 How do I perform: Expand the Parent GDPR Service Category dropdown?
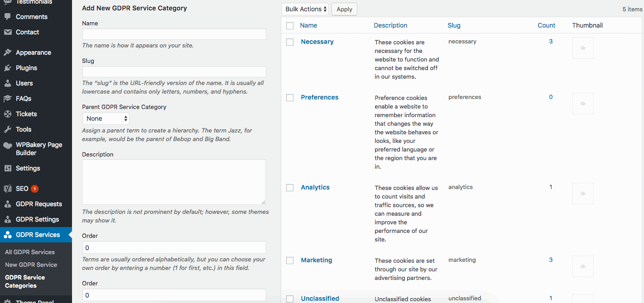click(106, 118)
